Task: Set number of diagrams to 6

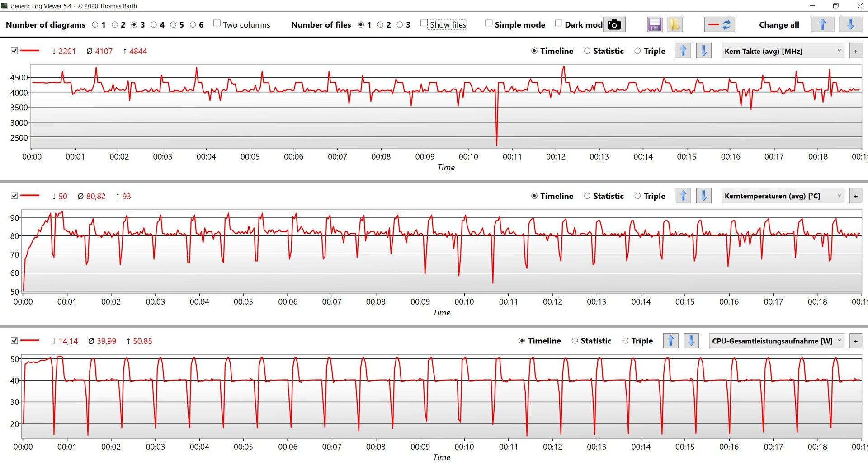Action: pos(193,25)
